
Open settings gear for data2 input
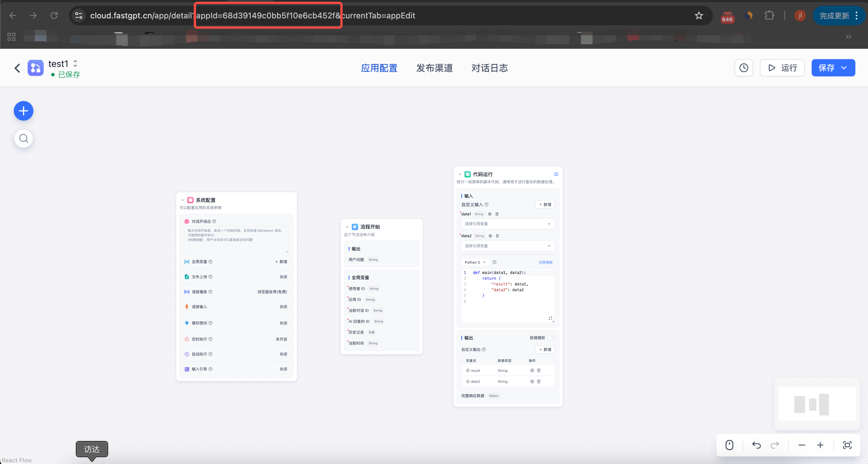[x=490, y=236]
